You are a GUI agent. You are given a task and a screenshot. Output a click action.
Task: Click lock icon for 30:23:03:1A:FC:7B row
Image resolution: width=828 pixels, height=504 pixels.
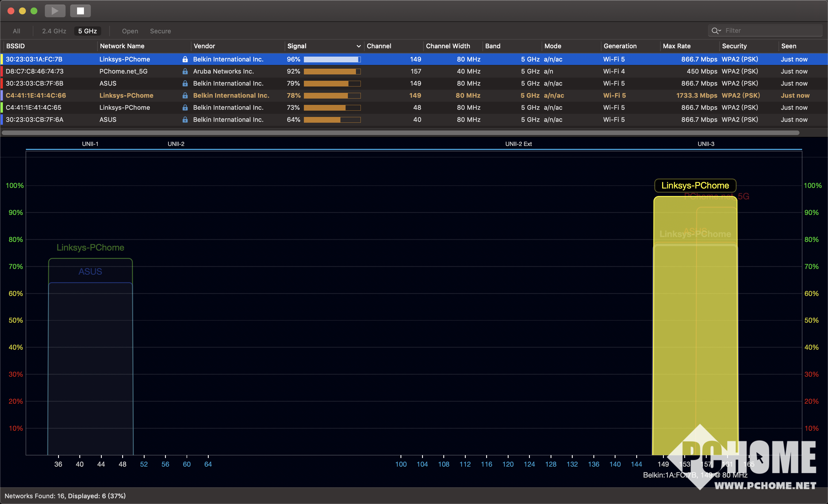pyautogui.click(x=185, y=59)
